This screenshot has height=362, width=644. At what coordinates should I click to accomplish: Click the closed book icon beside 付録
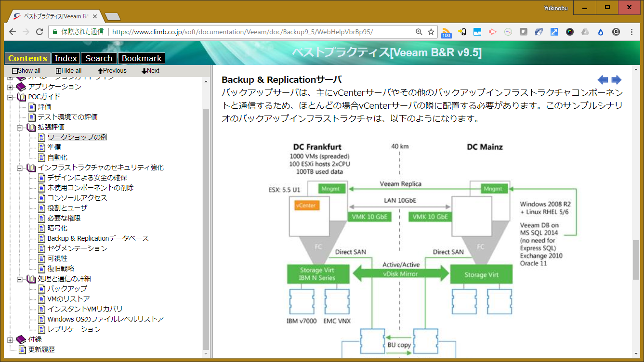point(22,339)
